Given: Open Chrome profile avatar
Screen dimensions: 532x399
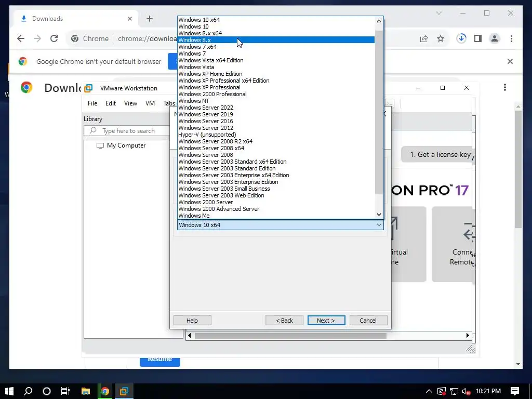Looking at the screenshot, I should pos(495,38).
